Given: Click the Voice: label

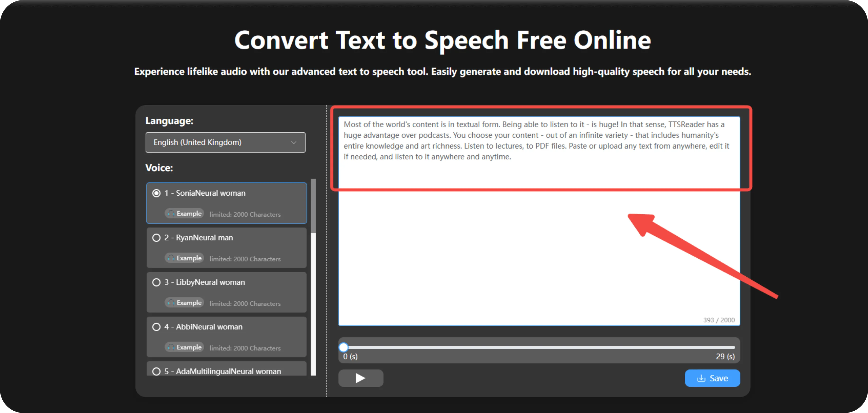Looking at the screenshot, I should [x=159, y=168].
